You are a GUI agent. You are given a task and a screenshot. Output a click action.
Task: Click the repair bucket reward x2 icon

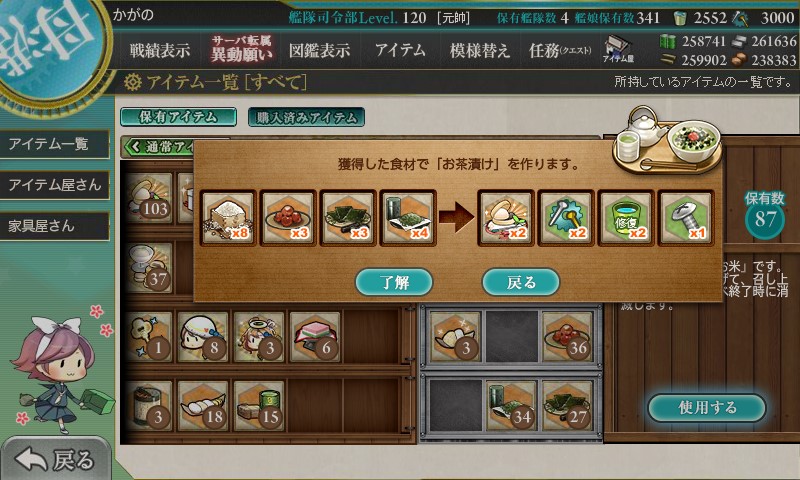tap(626, 218)
